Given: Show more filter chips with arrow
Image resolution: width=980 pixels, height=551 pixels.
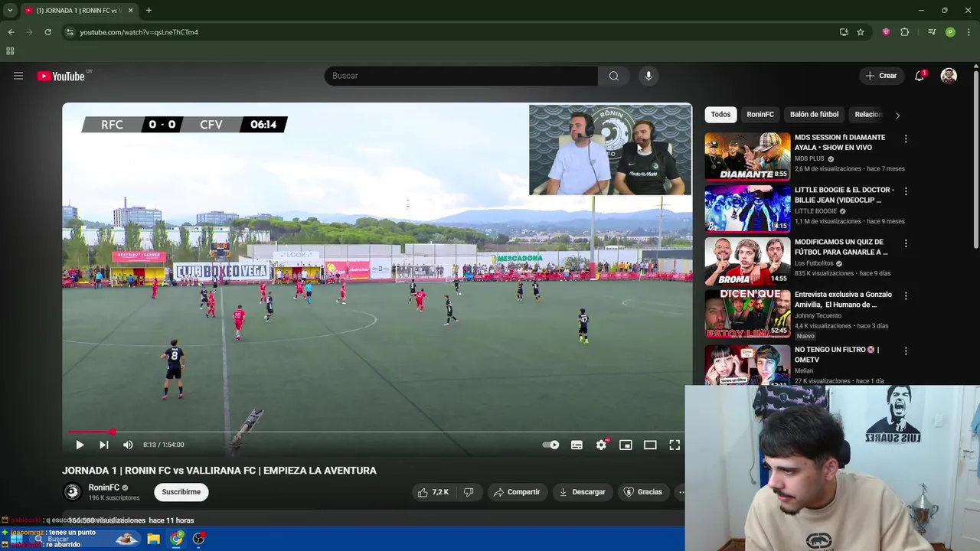Looking at the screenshot, I should 897,115.
